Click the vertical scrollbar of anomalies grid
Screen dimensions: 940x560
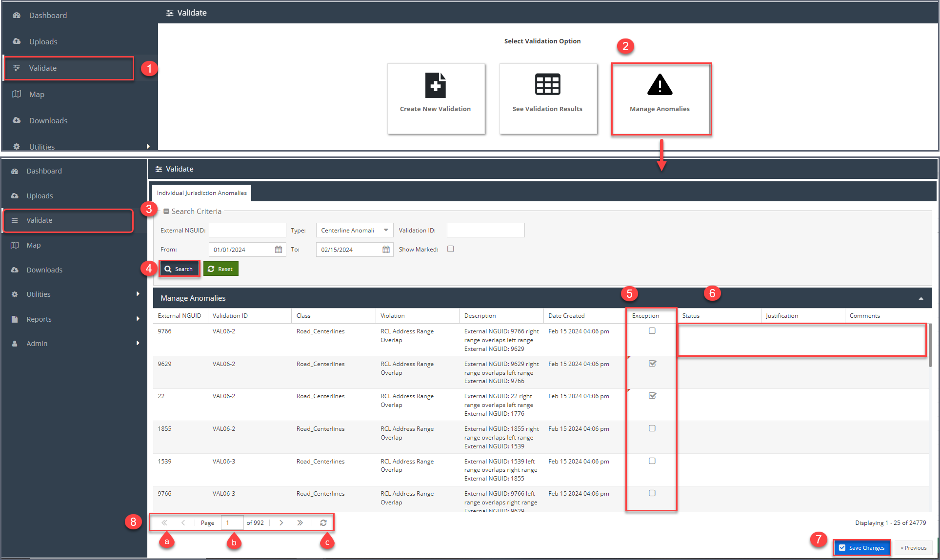click(x=930, y=345)
